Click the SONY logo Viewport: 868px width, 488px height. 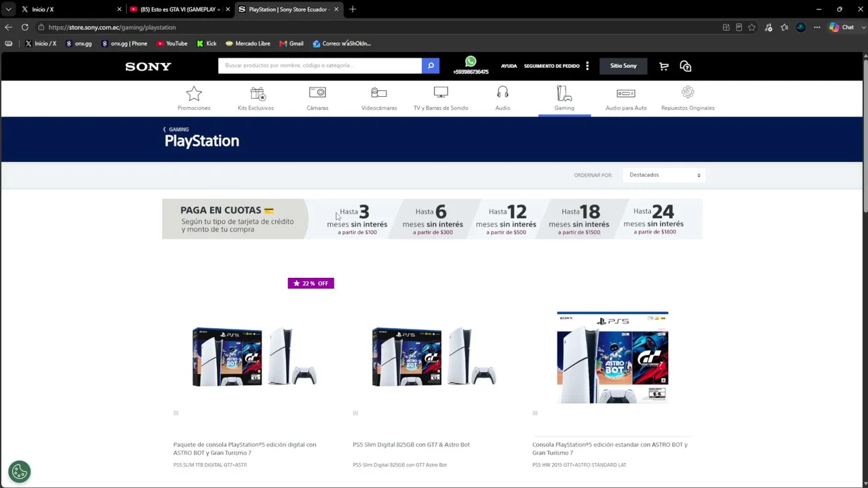click(148, 66)
